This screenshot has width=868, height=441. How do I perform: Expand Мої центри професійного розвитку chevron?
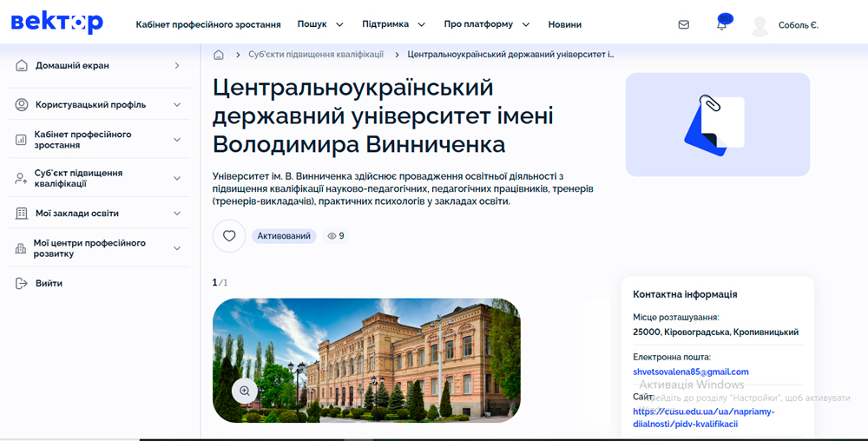click(x=177, y=248)
